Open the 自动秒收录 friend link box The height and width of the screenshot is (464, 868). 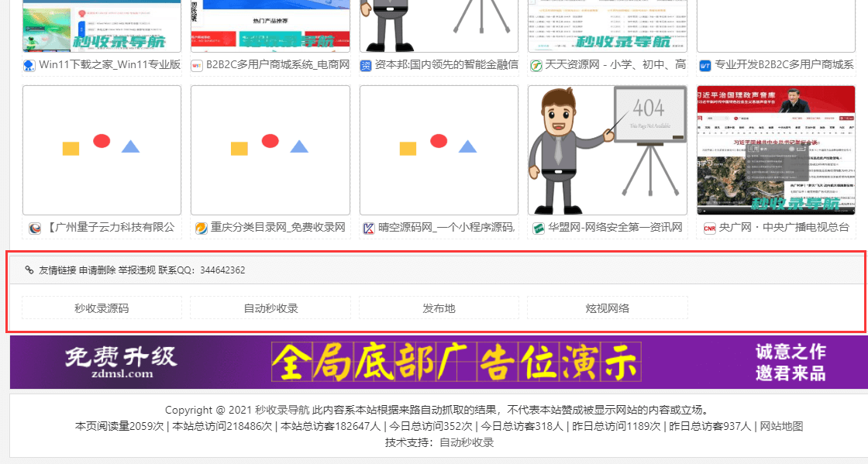[x=270, y=308]
